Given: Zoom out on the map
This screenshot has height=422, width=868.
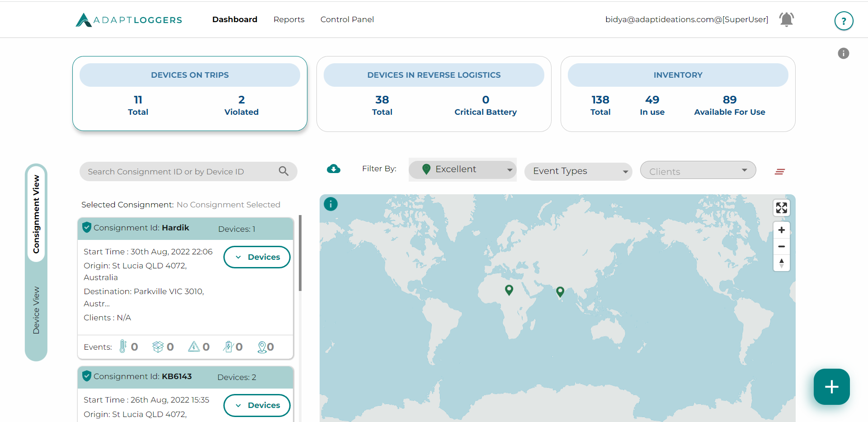Looking at the screenshot, I should coord(782,247).
